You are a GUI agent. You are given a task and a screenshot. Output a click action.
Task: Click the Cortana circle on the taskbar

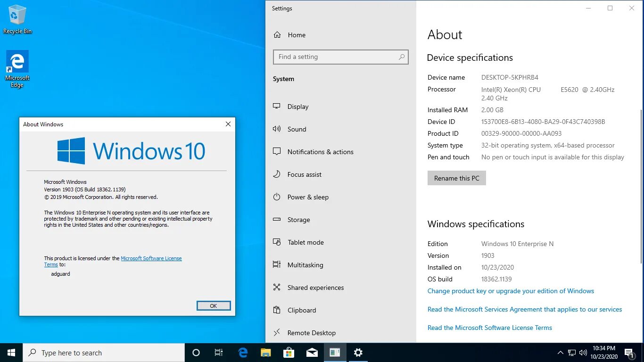coord(196,353)
